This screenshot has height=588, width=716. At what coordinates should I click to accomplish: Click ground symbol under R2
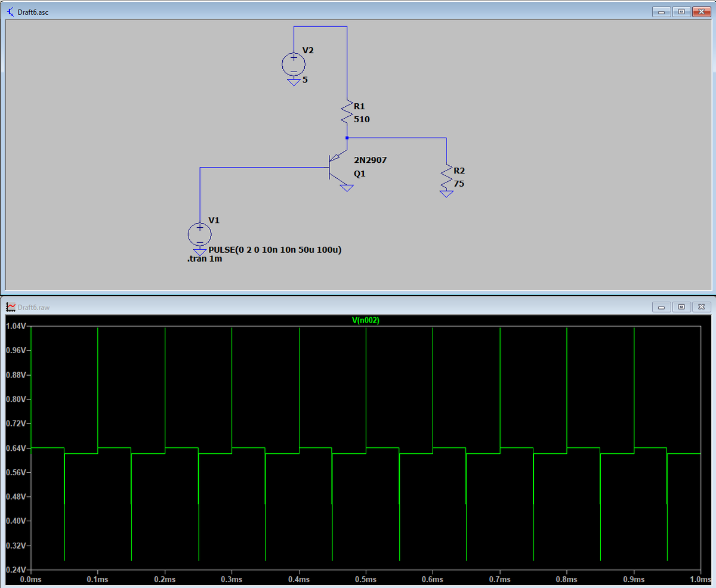(x=446, y=194)
